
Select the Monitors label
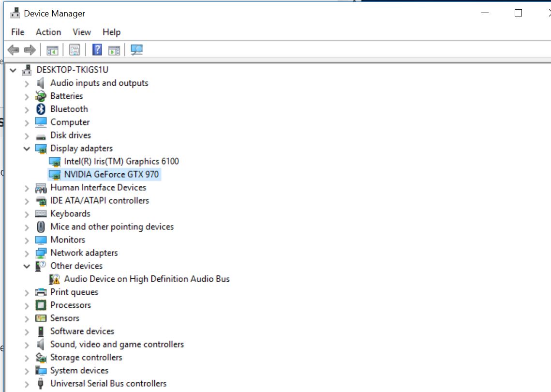tap(67, 240)
